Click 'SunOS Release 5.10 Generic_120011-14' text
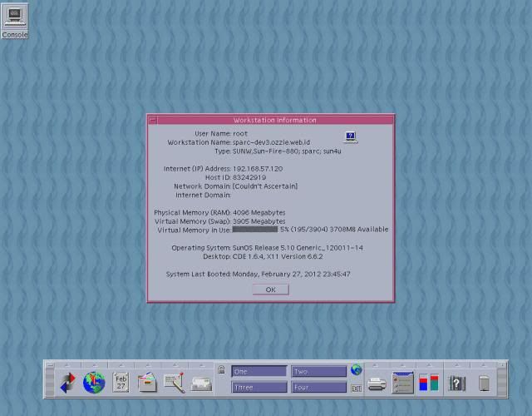This screenshot has width=532, height=416. pos(298,248)
